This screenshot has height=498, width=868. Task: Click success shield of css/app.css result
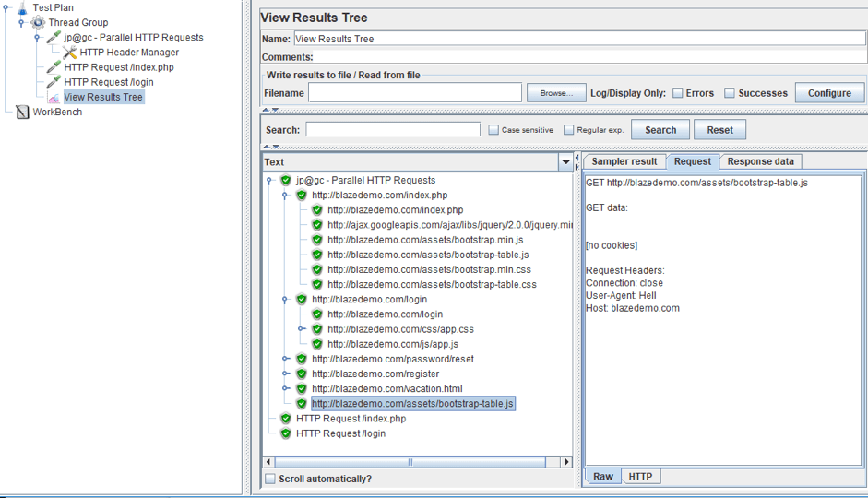tap(317, 329)
